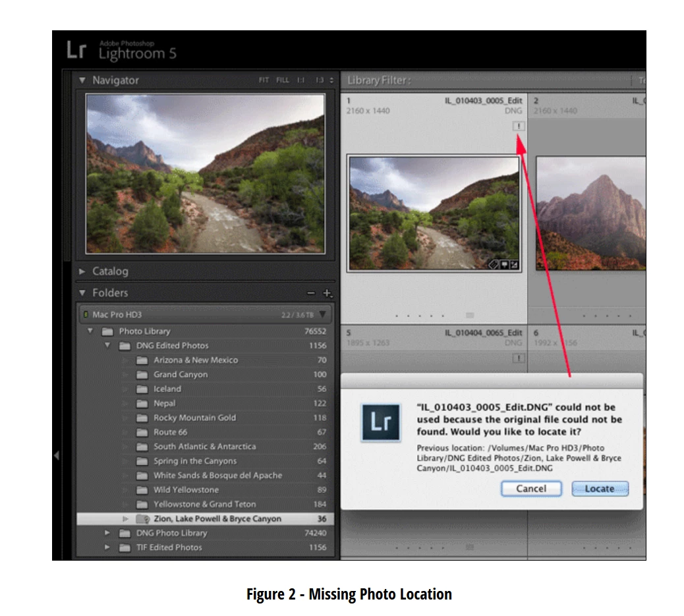The image size is (684, 616).
Task: Expand the Catalog panel
Action: [x=82, y=271]
